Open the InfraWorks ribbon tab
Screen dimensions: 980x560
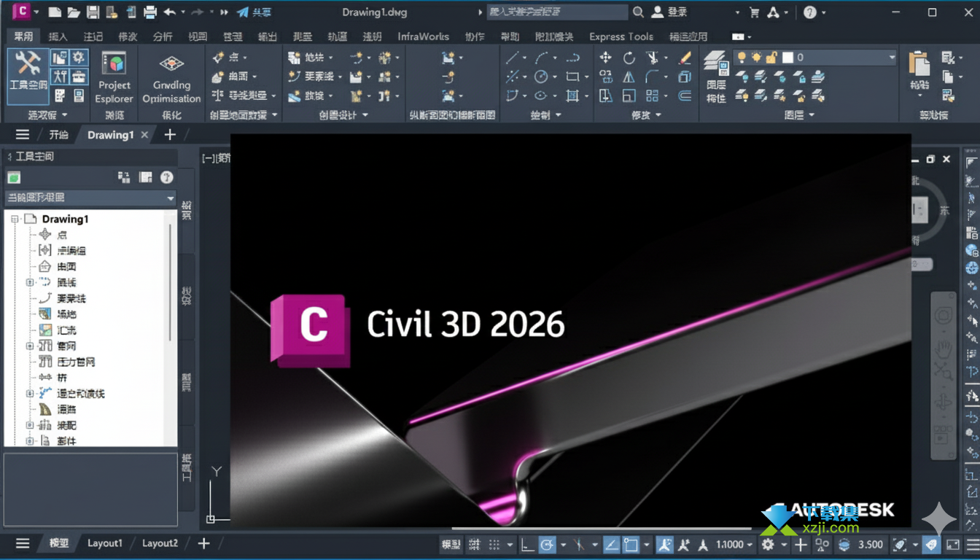423,36
